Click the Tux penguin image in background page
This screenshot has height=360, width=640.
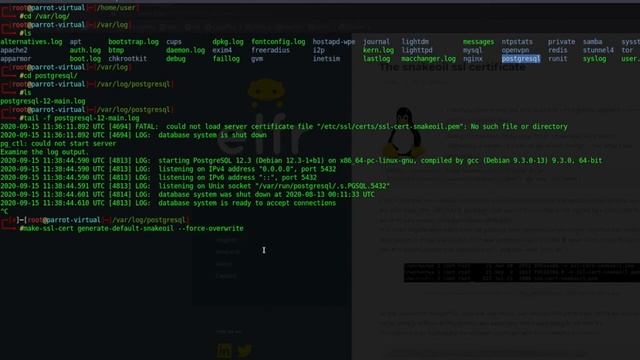click(x=404, y=132)
